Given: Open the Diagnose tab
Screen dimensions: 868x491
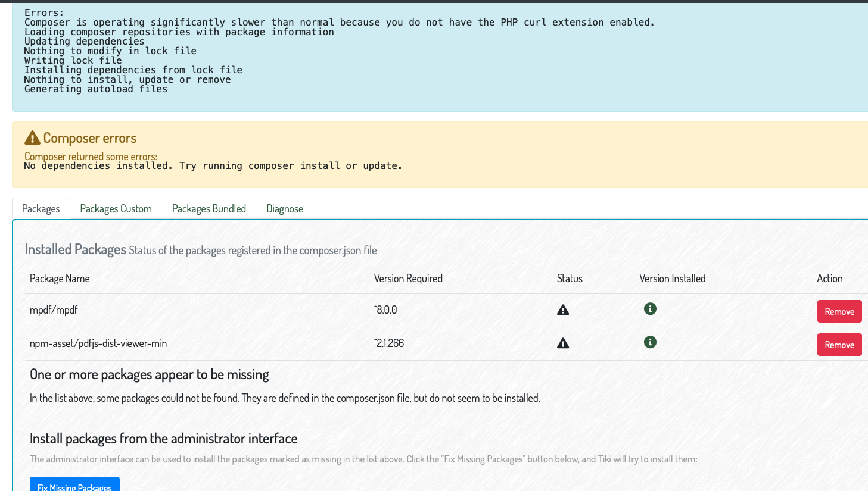Looking at the screenshot, I should tap(285, 209).
